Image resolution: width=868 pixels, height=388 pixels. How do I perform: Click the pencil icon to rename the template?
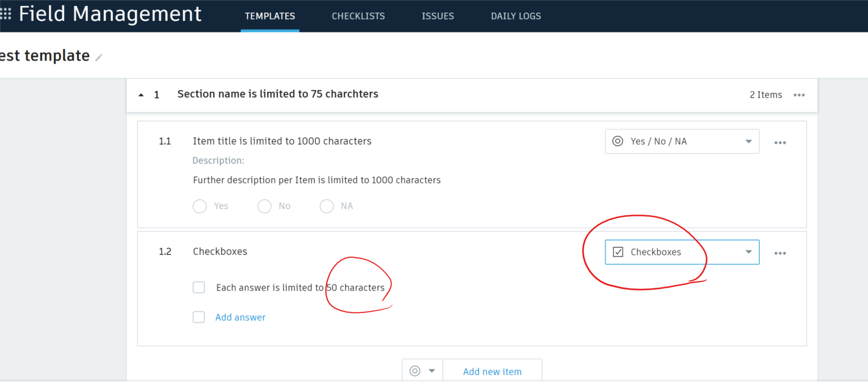pos(99,58)
